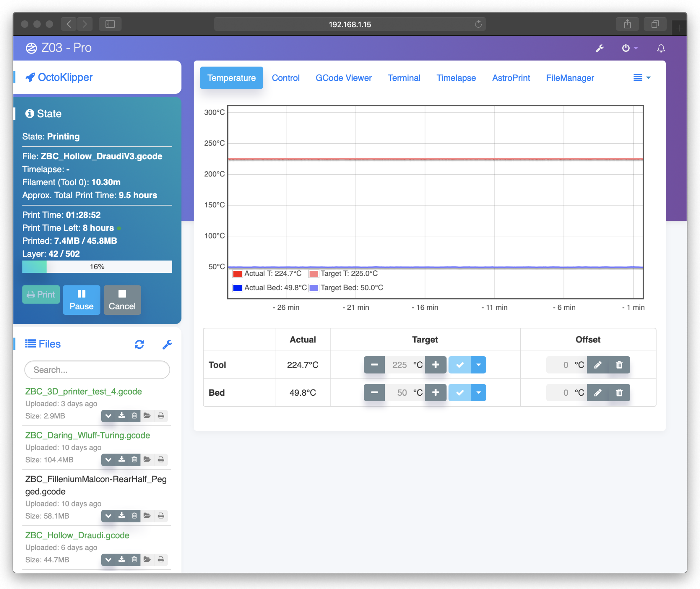Viewport: 700px width, 589px height.
Task: Toggle the browser sidebar button
Action: pyautogui.click(x=110, y=24)
